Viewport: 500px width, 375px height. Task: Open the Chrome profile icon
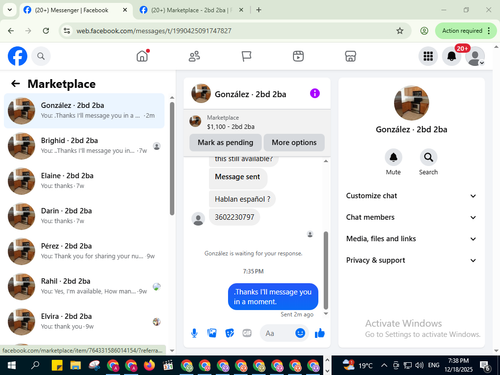424,31
